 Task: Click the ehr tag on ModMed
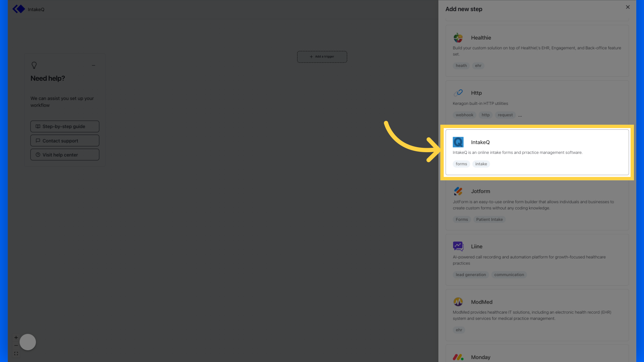pos(459,330)
